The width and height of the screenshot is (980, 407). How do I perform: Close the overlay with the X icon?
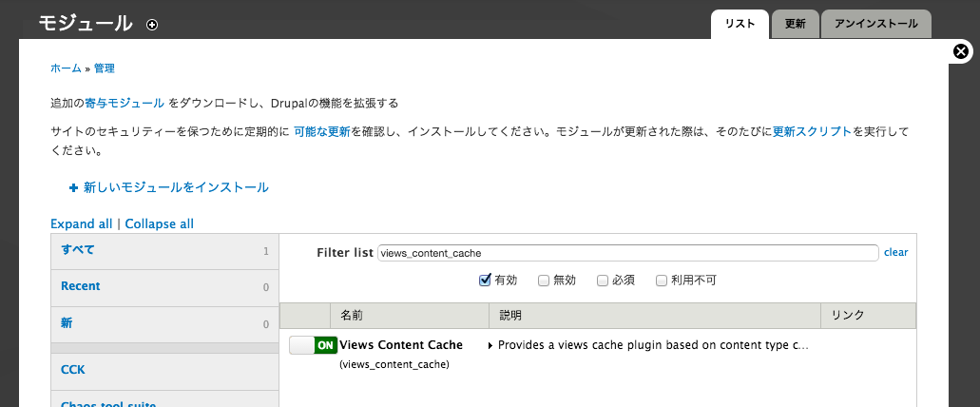962,52
